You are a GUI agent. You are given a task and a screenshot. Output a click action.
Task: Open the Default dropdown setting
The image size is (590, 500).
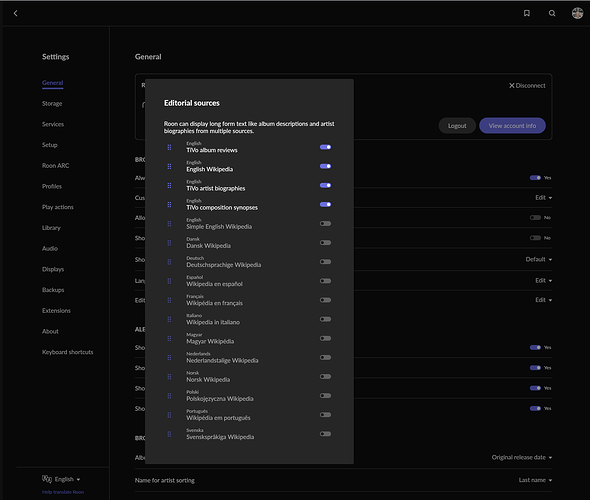[x=538, y=259]
